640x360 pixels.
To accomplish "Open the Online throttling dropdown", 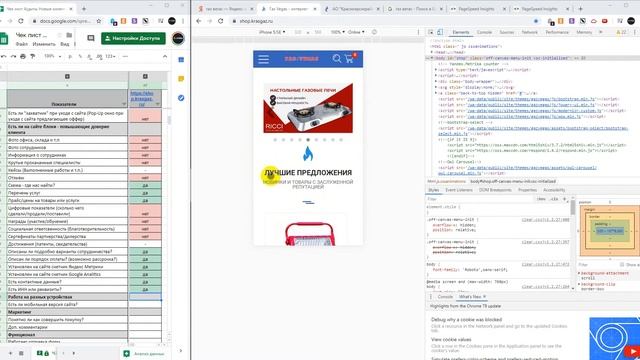I will click(356, 32).
